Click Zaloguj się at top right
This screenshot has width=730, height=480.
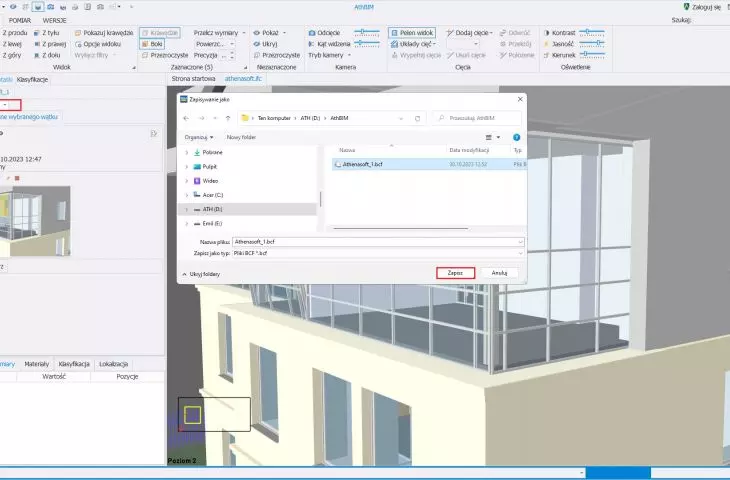702,7
